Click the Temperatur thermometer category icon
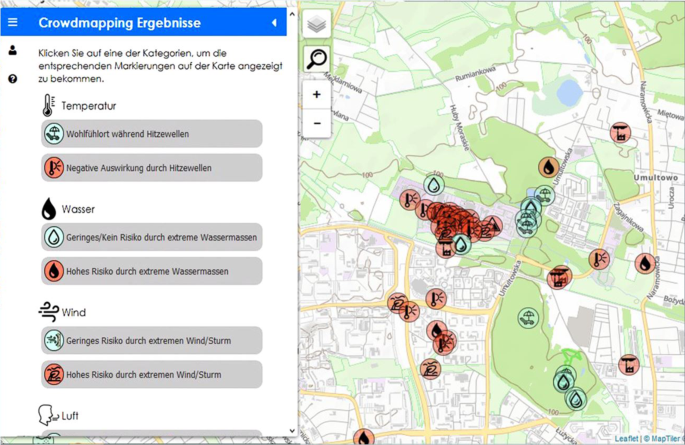This screenshot has width=685, height=445. click(x=48, y=105)
